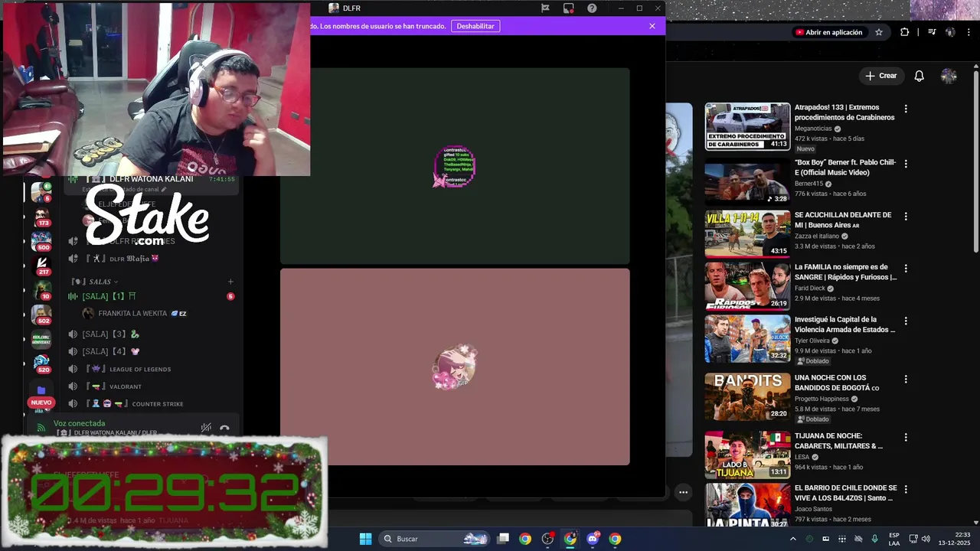
Task: Open Discord server with 10 badge
Action: 41,290
